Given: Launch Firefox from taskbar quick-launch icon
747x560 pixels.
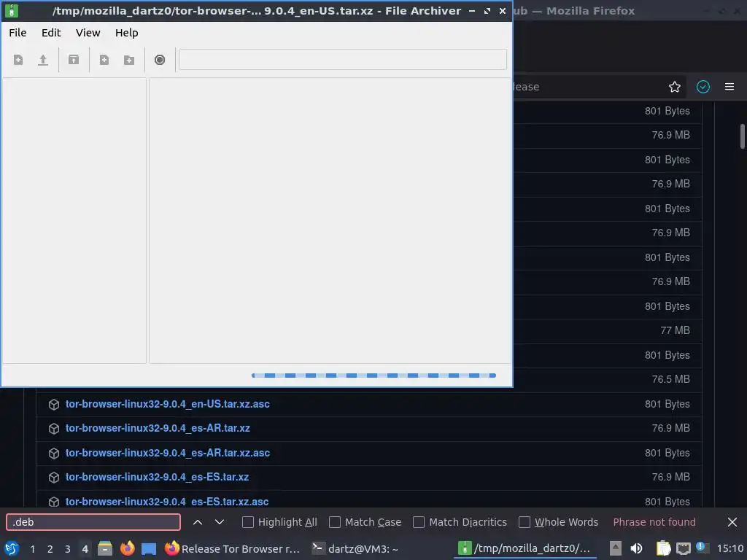Looking at the screenshot, I should point(127,548).
